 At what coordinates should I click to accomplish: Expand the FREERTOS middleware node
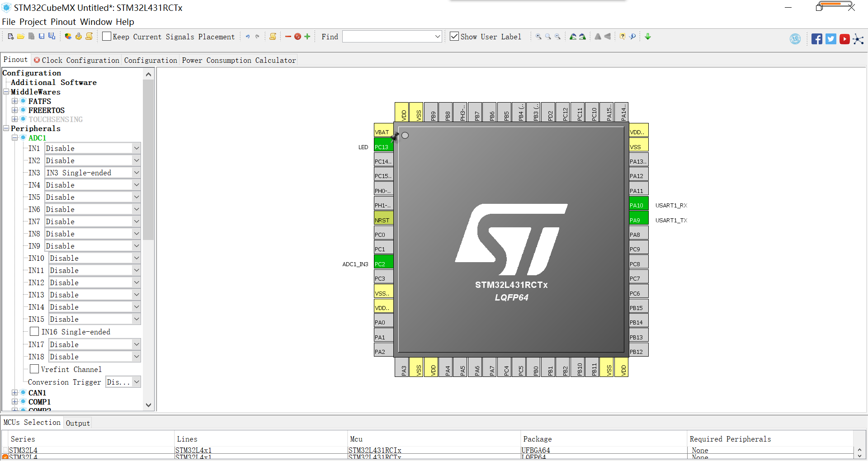[15, 110]
